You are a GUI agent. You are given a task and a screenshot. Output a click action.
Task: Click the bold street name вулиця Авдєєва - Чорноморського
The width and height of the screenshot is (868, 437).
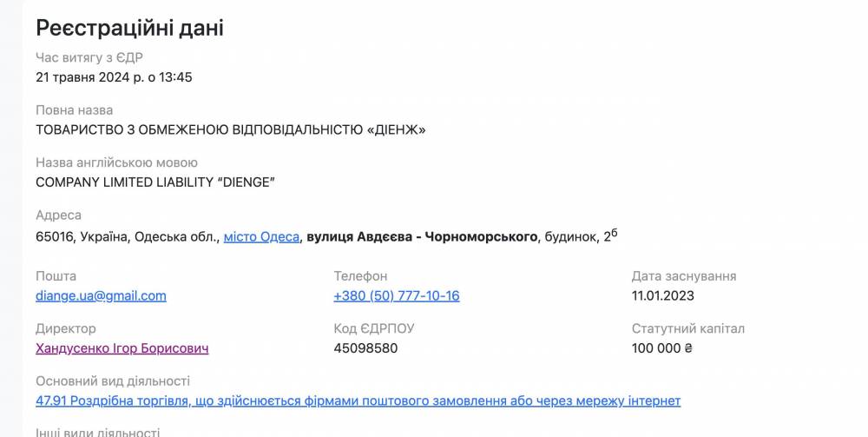point(422,236)
